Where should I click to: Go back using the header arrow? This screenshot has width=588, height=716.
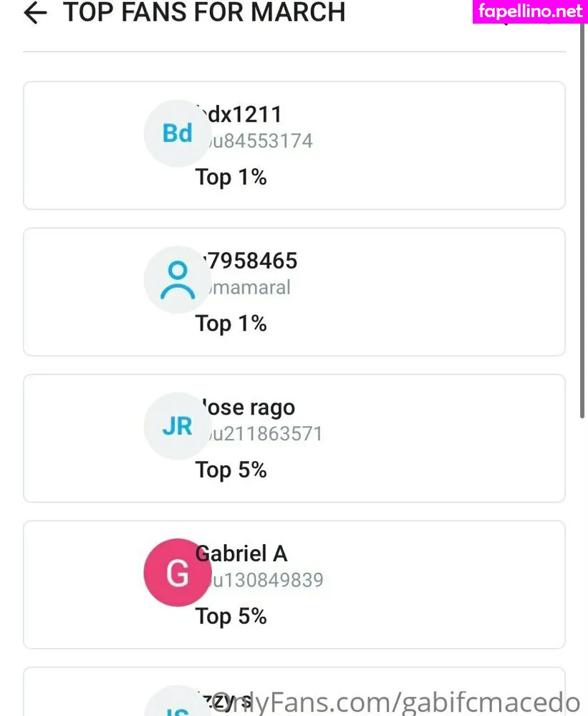coord(34,13)
